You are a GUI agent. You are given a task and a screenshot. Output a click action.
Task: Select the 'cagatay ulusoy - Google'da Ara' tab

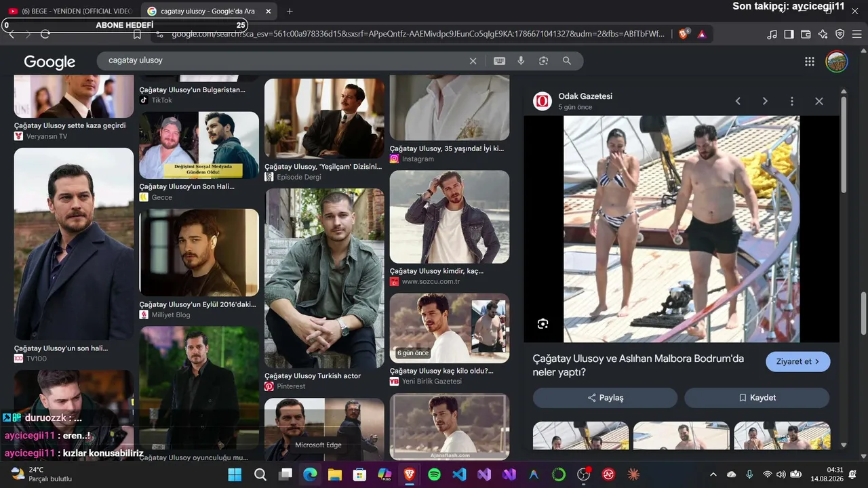pos(210,11)
